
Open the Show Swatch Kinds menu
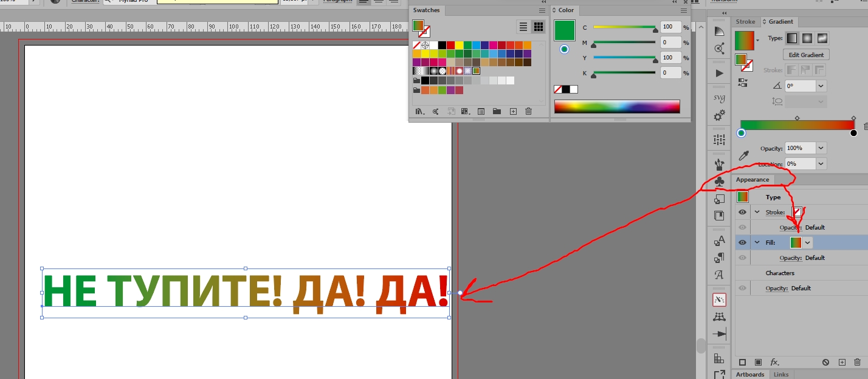coord(466,111)
